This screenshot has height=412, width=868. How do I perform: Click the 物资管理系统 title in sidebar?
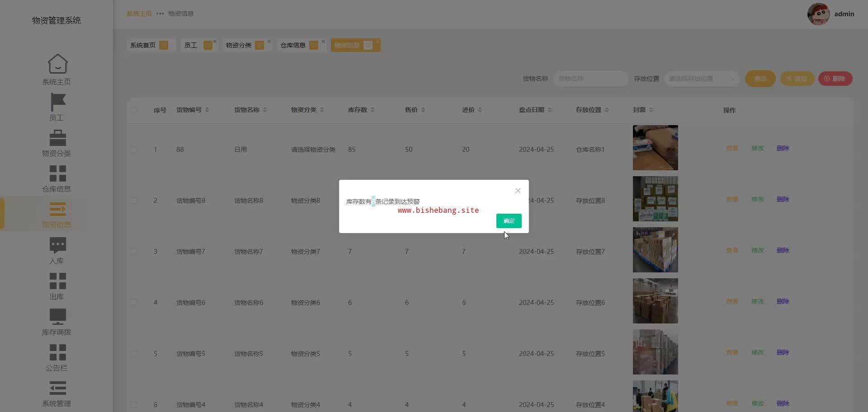tap(57, 20)
